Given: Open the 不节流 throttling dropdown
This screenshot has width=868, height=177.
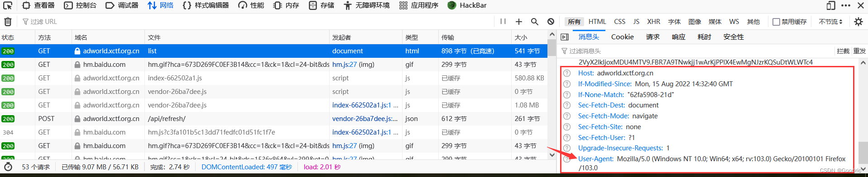Looking at the screenshot, I should tap(831, 22).
